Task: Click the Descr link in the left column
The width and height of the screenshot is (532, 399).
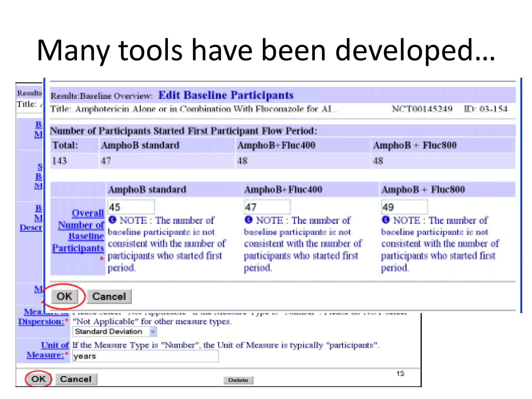Action: (x=31, y=228)
